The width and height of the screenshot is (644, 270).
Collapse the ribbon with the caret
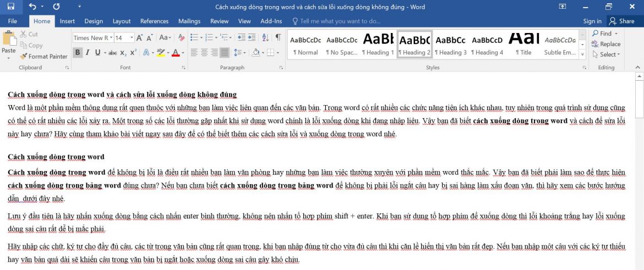coord(637,67)
